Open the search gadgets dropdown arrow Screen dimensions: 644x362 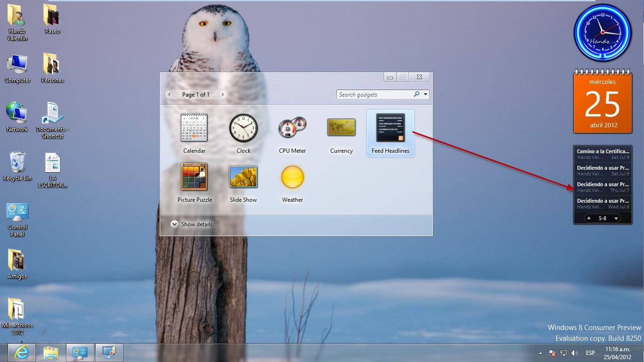[426, 95]
